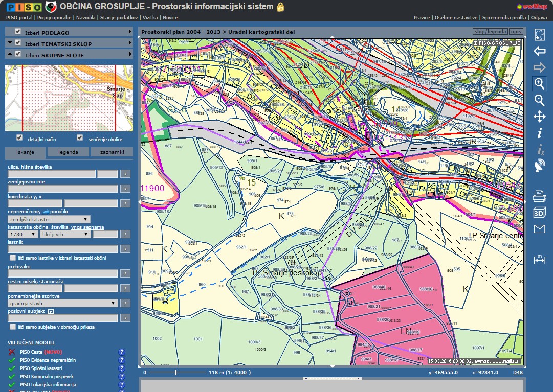
Task: Click the print map icon
Action: [539, 196]
